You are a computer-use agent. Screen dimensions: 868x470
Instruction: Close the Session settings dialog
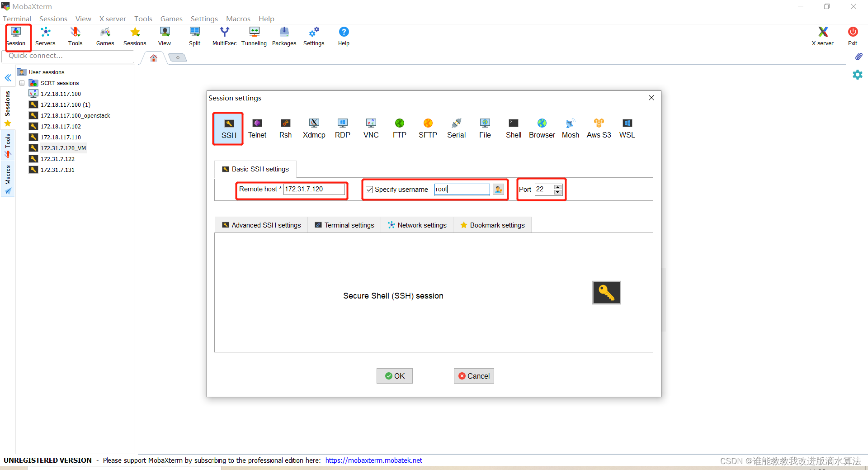(651, 98)
